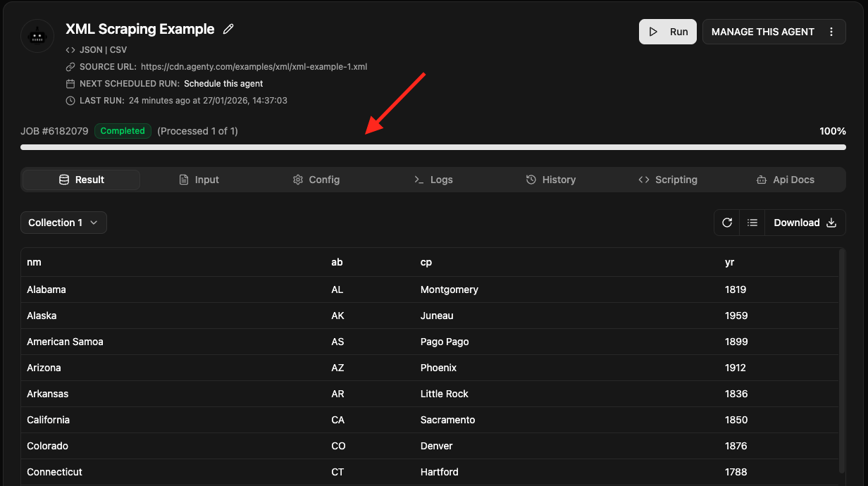This screenshot has width=868, height=486.
Task: Switch to the Input tab
Action: (199, 180)
